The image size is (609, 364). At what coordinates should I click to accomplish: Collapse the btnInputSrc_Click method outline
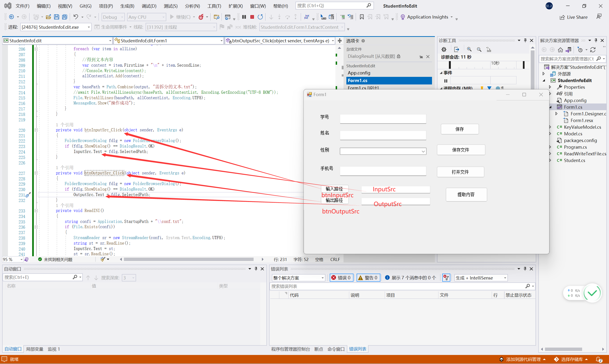point(36,130)
